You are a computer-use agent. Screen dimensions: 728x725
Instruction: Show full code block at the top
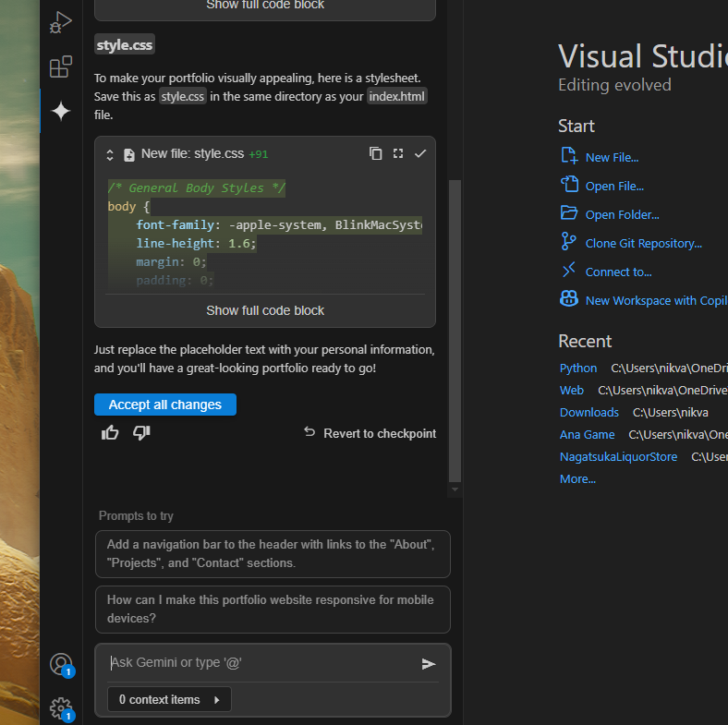(265, 6)
